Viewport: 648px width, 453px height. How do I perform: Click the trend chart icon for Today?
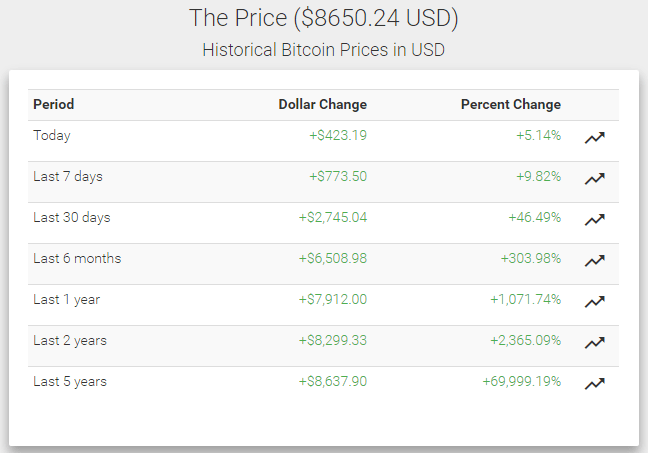(595, 138)
